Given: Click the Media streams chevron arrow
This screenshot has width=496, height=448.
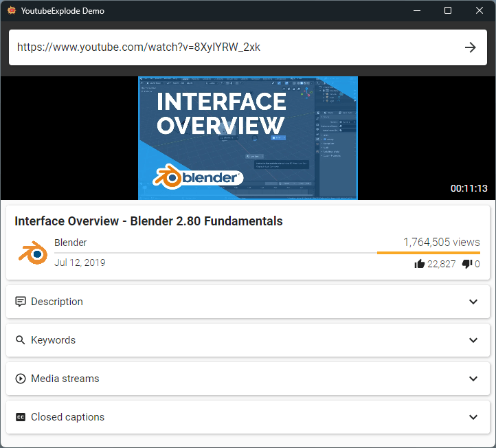Looking at the screenshot, I should point(473,379).
